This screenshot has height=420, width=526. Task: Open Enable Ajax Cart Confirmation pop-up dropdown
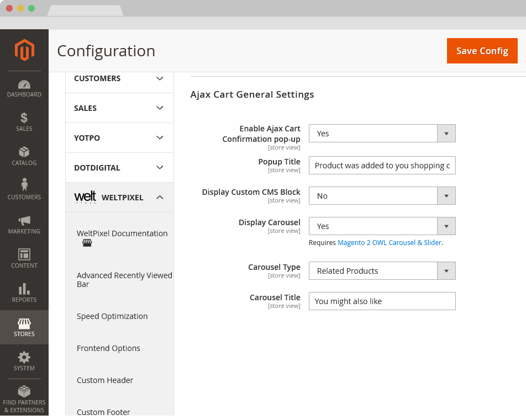pos(382,134)
